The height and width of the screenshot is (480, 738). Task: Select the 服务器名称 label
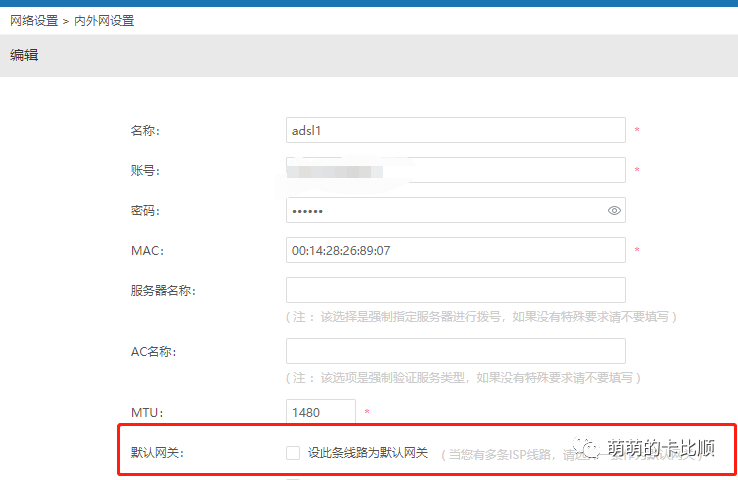tap(163, 290)
